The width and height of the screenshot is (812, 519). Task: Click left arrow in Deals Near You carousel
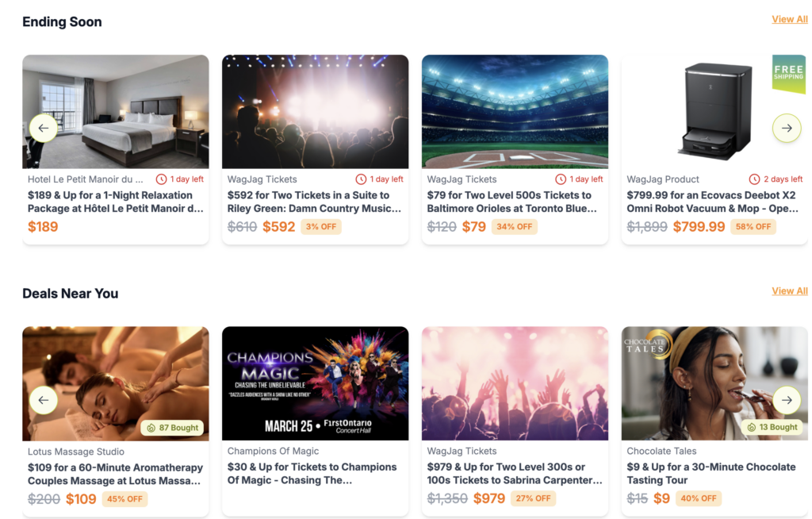click(44, 400)
